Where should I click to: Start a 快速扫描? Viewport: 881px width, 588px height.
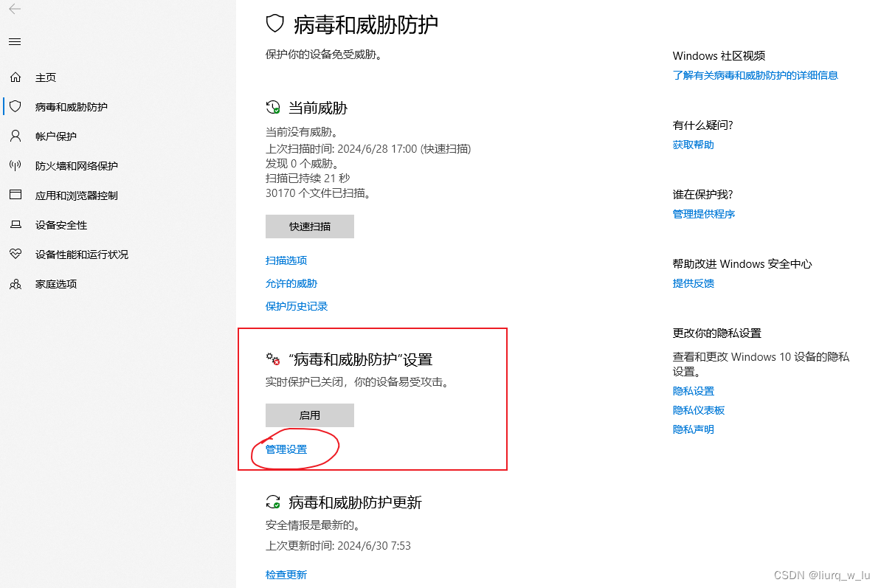click(310, 226)
